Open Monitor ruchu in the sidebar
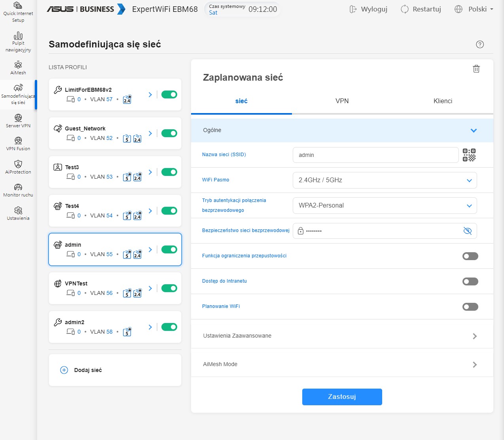 coord(18,190)
